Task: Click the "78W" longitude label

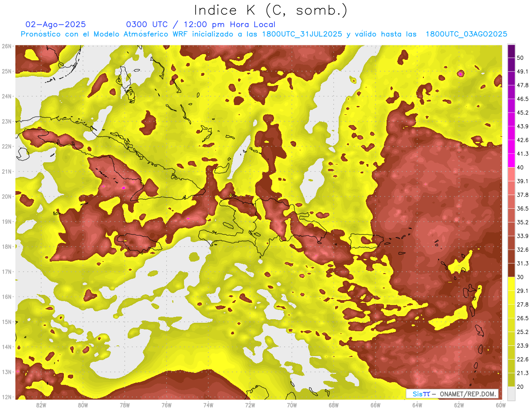Action: pyautogui.click(x=125, y=405)
